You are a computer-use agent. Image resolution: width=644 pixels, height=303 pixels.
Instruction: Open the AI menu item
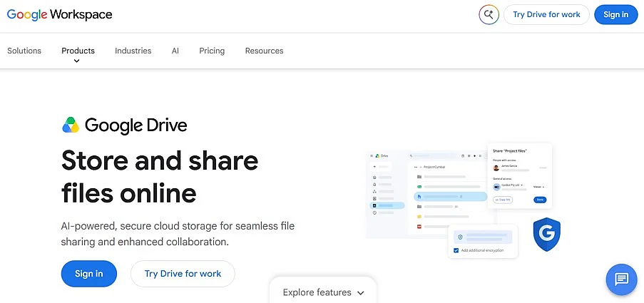[x=175, y=51]
